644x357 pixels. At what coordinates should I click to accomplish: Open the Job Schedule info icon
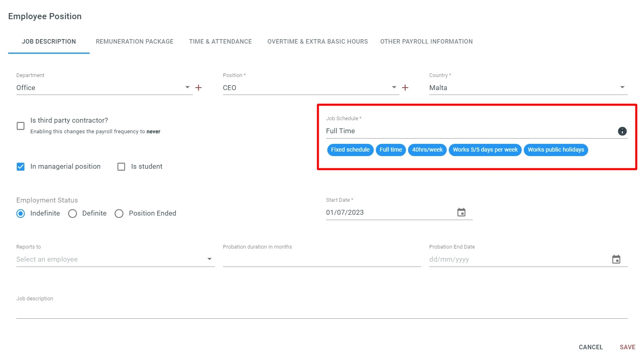click(x=622, y=131)
